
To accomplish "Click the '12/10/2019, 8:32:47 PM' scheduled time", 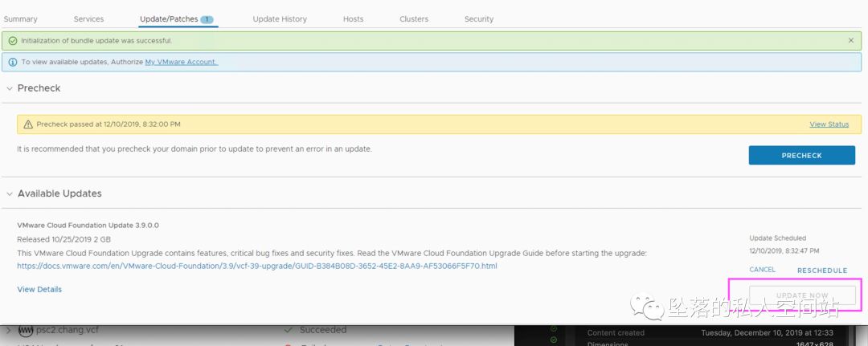I will [x=784, y=251].
